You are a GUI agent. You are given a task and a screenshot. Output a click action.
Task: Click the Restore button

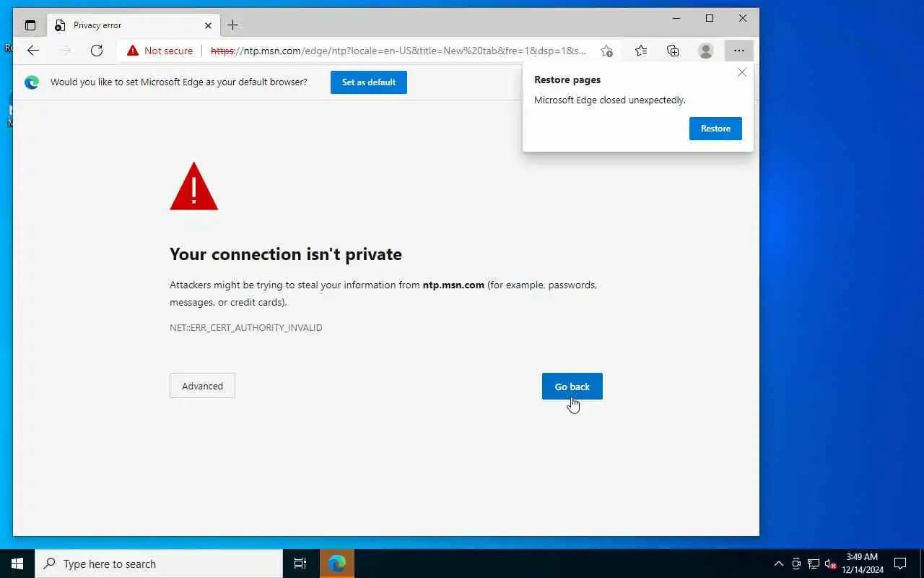pos(715,129)
